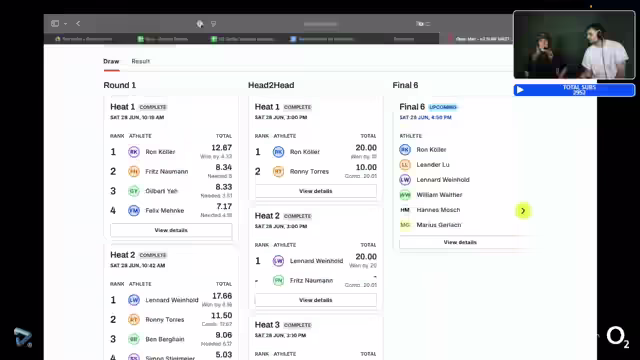This screenshot has height=360, width=640.
Task: Click Ron Köller avatar in Final 6
Action: [405, 150]
